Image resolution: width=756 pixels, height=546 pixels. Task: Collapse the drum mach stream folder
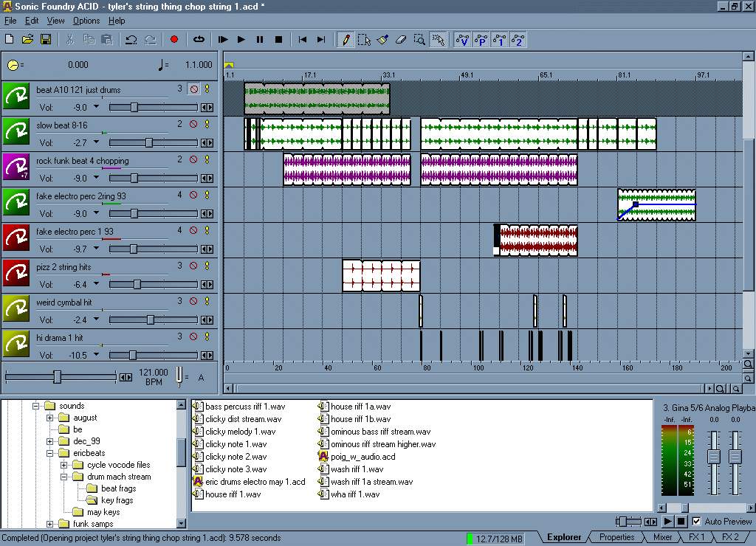pyautogui.click(x=63, y=477)
